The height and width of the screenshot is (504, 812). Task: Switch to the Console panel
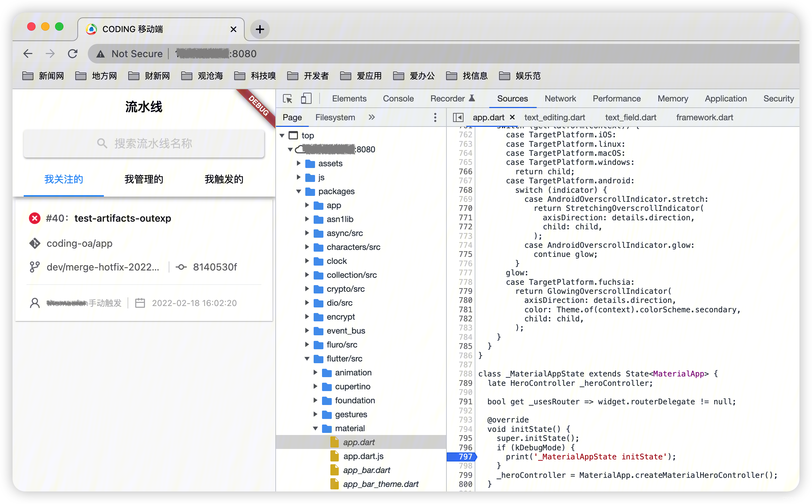click(398, 99)
